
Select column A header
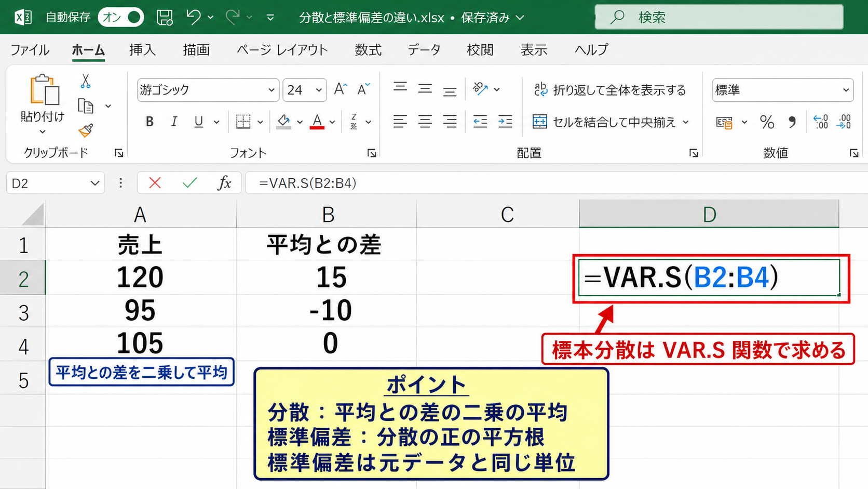[x=140, y=214]
